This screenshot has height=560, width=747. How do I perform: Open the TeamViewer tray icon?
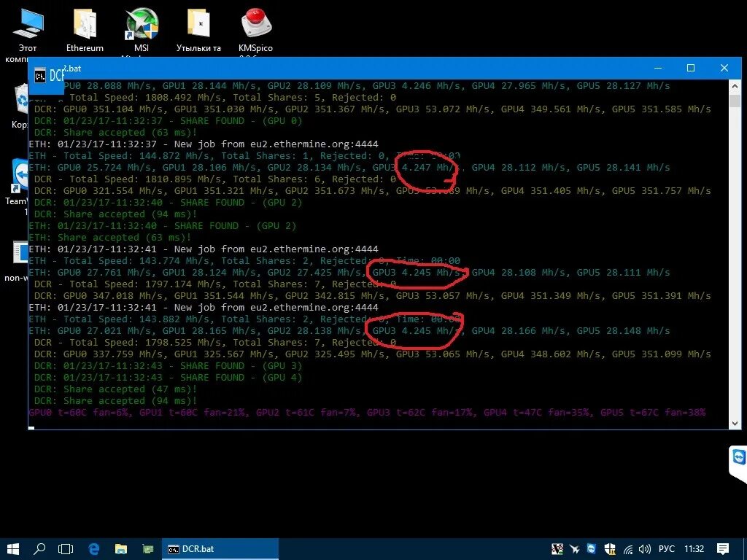coord(591,548)
